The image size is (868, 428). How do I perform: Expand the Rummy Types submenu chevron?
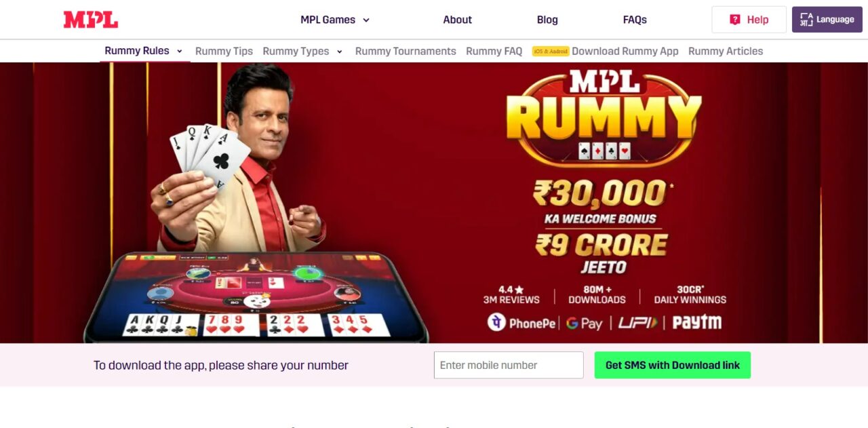click(340, 51)
